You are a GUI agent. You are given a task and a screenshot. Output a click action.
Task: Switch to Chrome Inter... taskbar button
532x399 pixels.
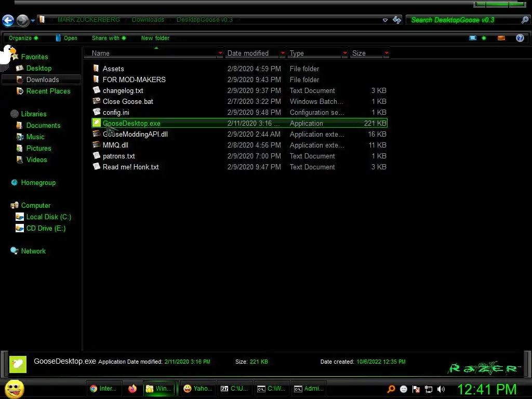[x=103, y=389]
